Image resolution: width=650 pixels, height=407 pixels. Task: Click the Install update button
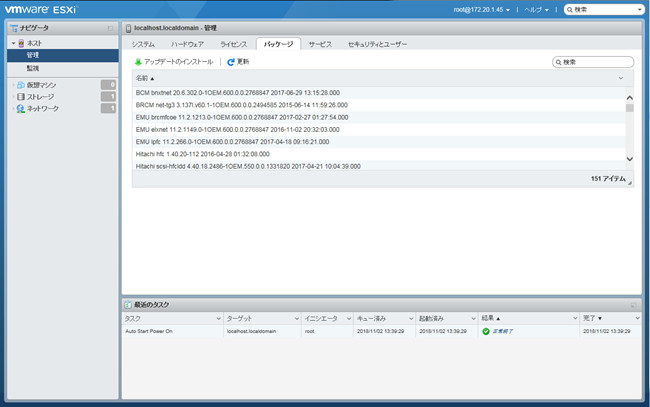click(174, 62)
